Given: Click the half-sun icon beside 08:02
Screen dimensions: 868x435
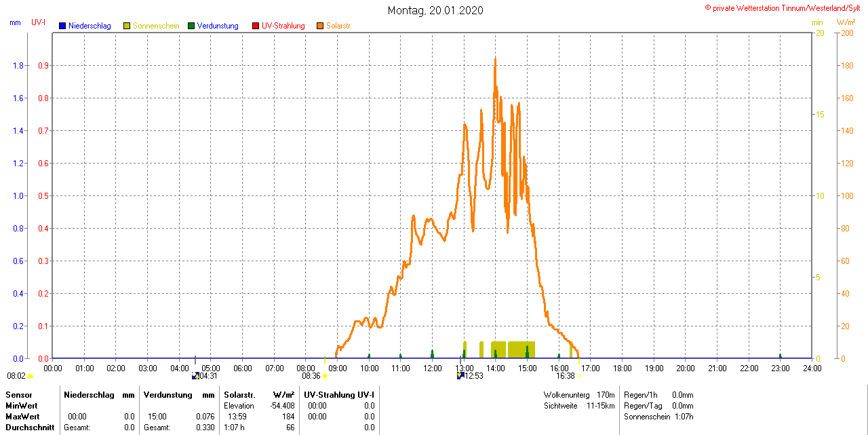Looking at the screenshot, I should 30,375.
